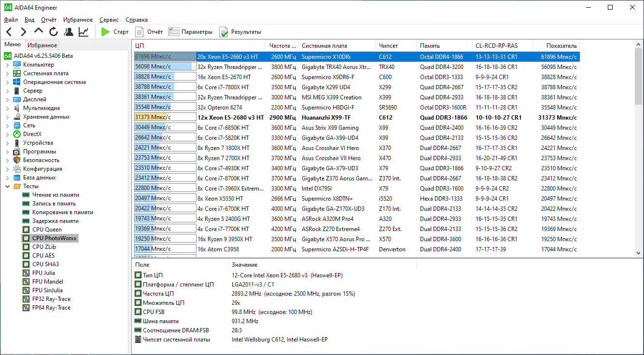Open the Вид menu

pos(29,20)
